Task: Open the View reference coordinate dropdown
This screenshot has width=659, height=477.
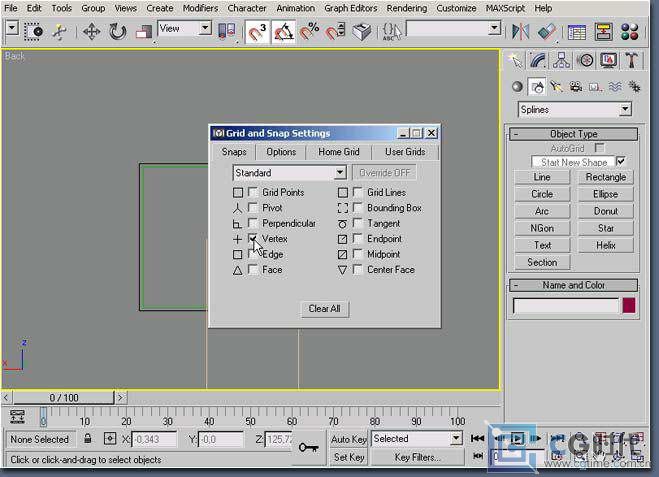Action: pyautogui.click(x=205, y=29)
